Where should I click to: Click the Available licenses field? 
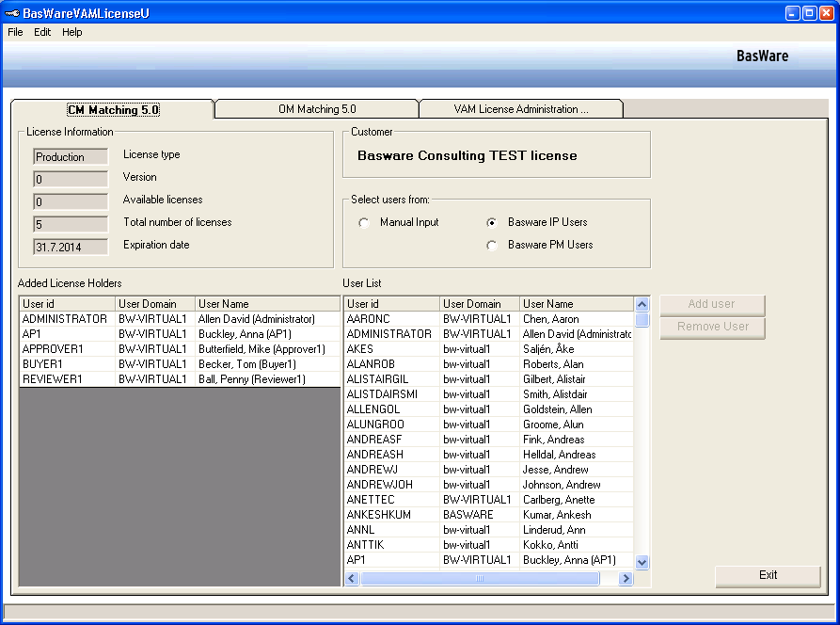click(x=71, y=202)
